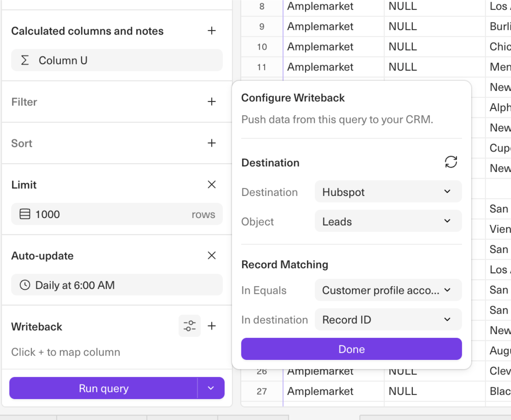Refresh the Destination list
The height and width of the screenshot is (420, 511).
[451, 162]
